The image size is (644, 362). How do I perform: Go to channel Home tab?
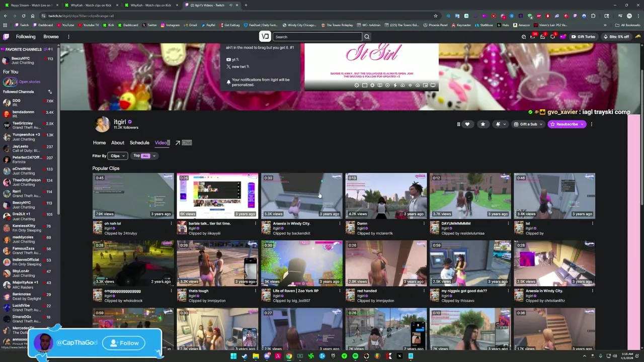pos(99,143)
